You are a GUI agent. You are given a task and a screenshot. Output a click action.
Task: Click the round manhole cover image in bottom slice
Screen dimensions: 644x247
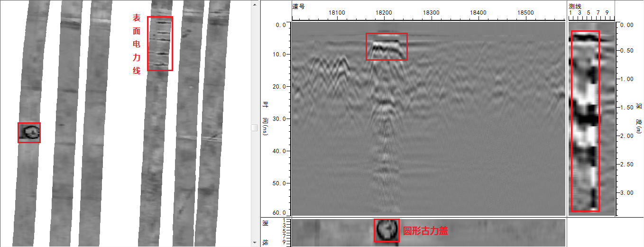point(386,230)
